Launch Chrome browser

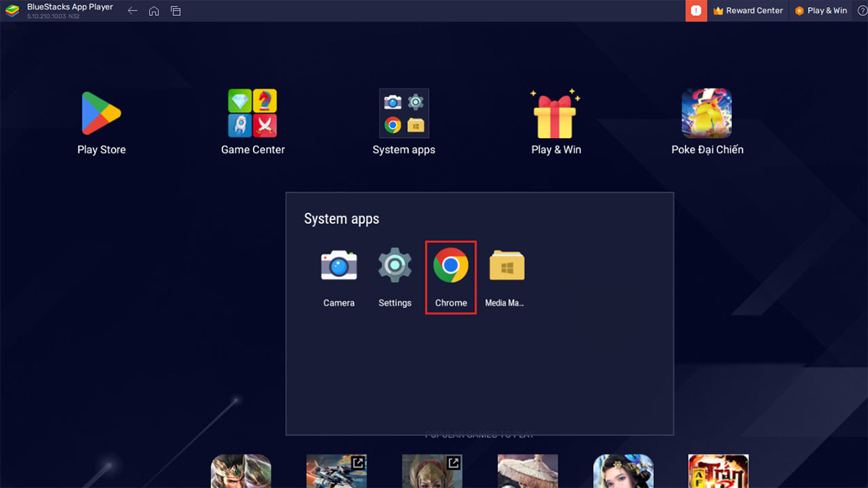(x=451, y=267)
